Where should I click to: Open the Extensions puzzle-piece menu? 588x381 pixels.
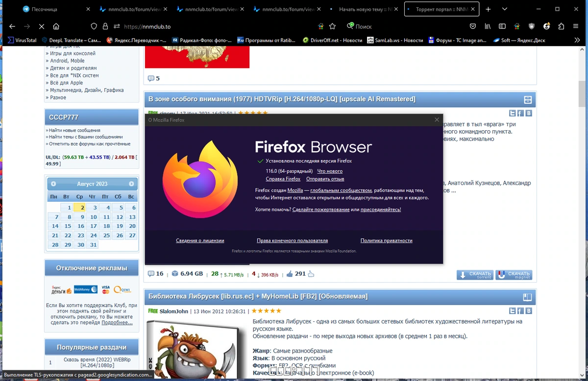point(562,26)
